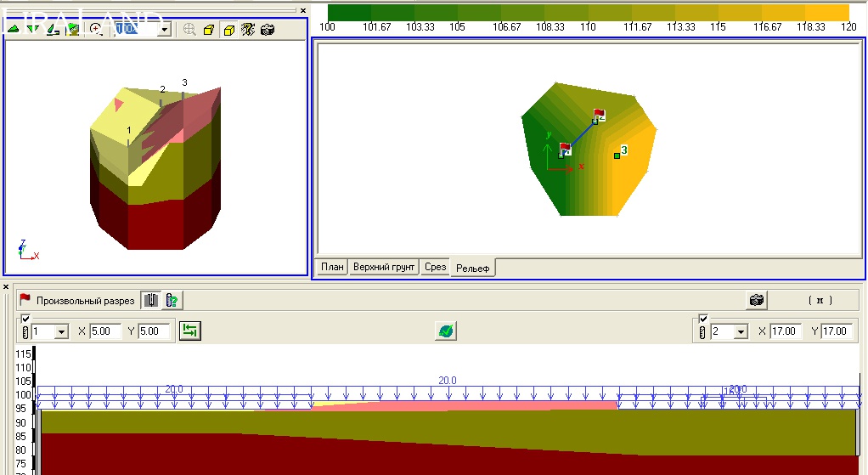Toggle the checkbox above borehole 2 selector

(x=702, y=319)
